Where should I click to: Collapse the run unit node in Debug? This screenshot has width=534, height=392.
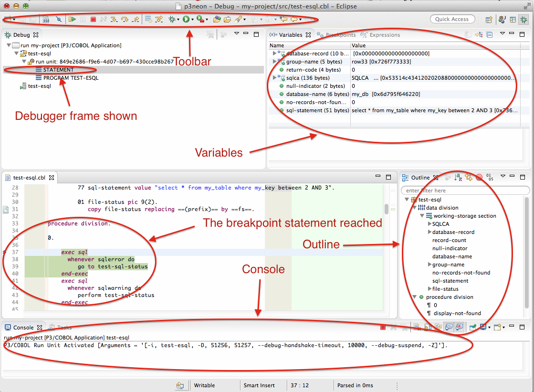tap(24, 62)
